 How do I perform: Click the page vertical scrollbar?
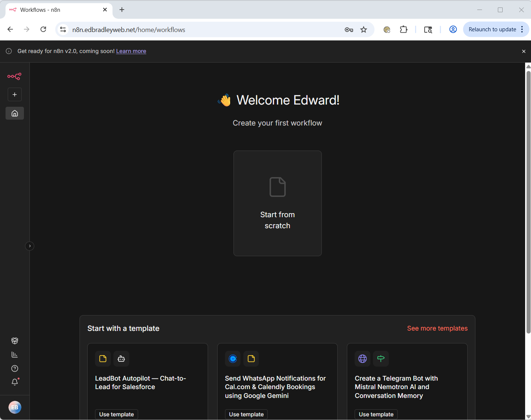pyautogui.click(x=528, y=202)
